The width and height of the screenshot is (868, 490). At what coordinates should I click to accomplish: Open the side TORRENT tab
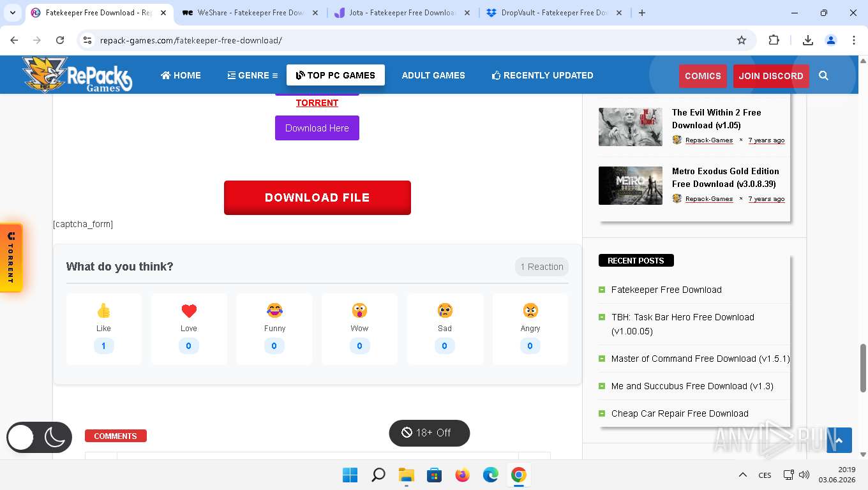point(11,258)
